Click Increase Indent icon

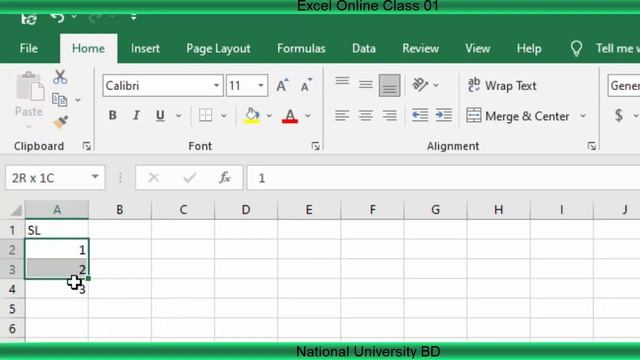pyautogui.click(x=444, y=116)
